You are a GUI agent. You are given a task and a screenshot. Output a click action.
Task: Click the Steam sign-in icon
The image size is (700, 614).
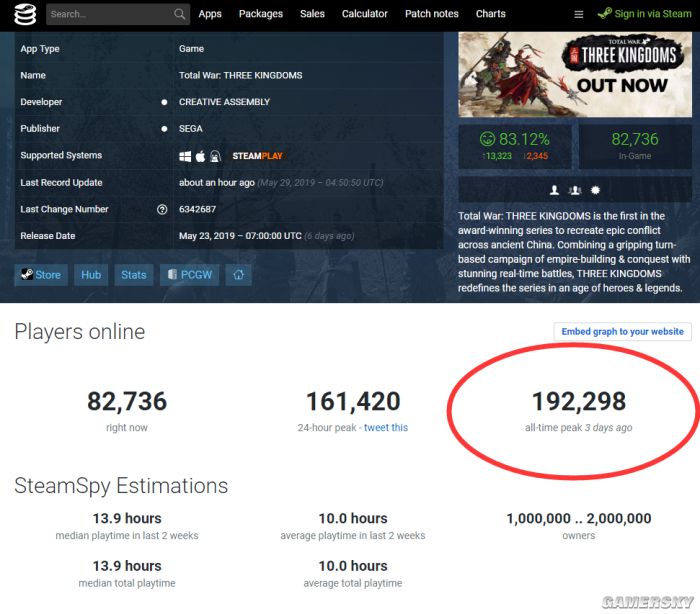(604, 14)
